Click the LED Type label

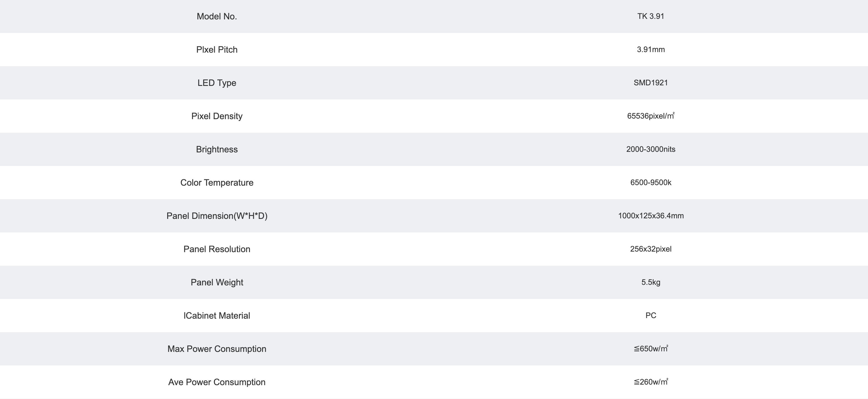tap(217, 83)
